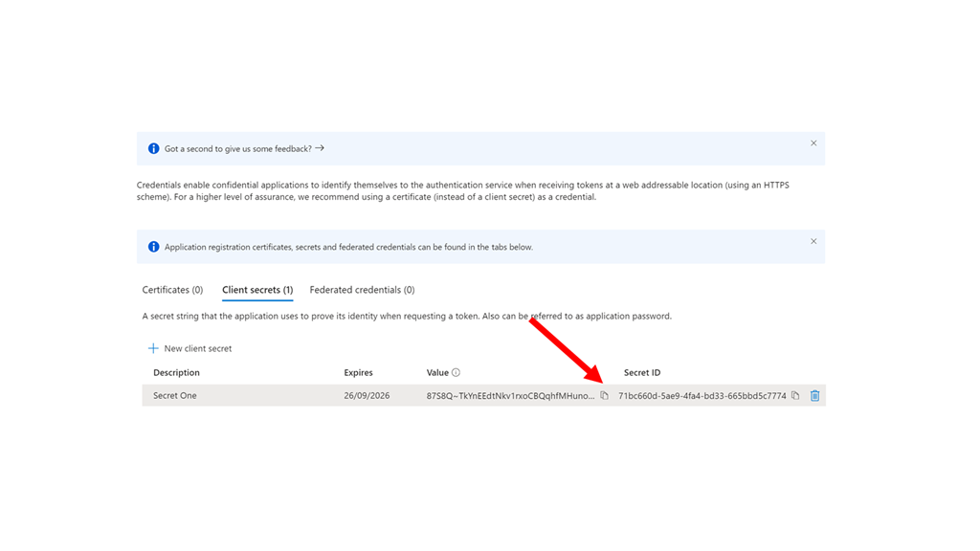The width and height of the screenshot is (980, 551).
Task: Delete the Secret One client secret
Action: [x=814, y=395]
